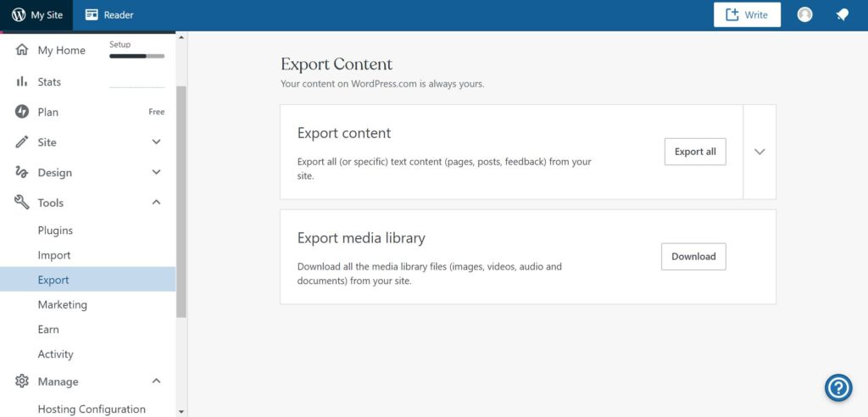The width and height of the screenshot is (868, 417).
Task: Open Marketing in sidebar
Action: click(63, 304)
